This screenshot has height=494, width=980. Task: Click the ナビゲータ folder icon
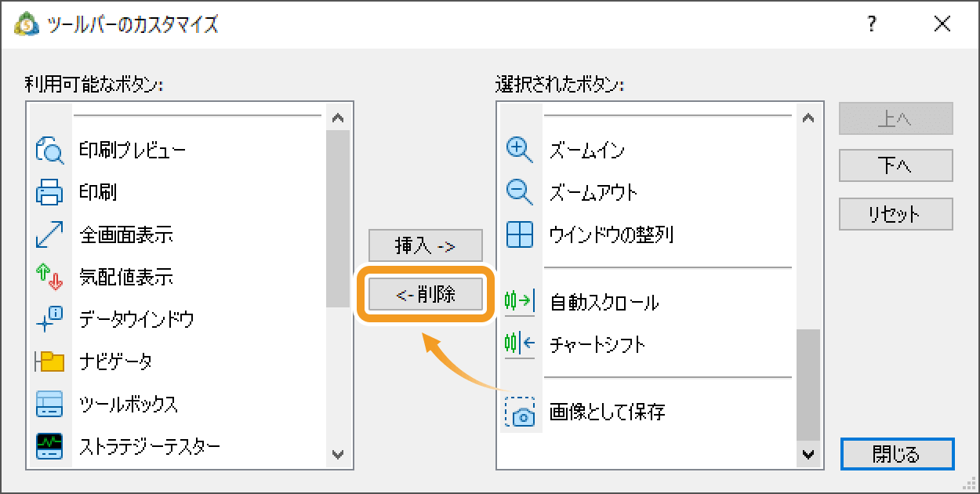click(x=49, y=361)
